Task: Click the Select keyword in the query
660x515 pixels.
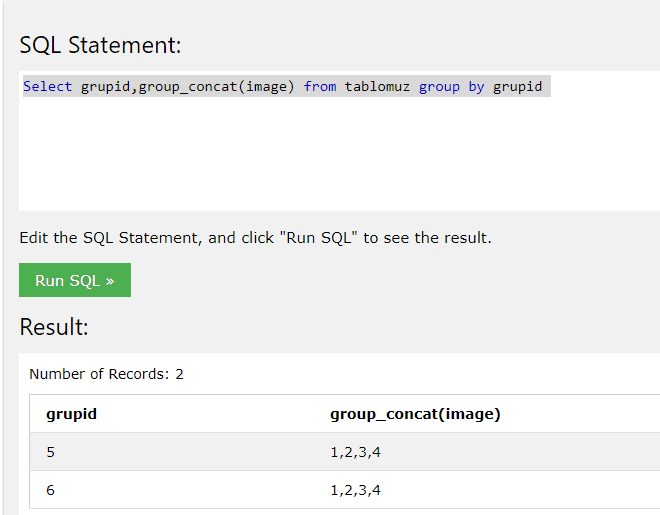Action: pos(48,87)
